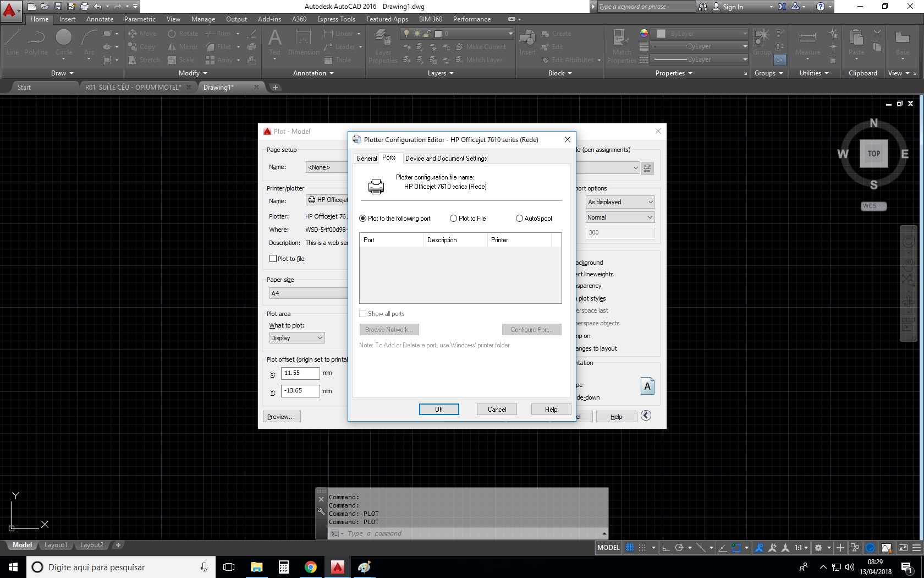This screenshot has width=924, height=578.
Task: Switch to the Device and Document Settings tab
Action: (446, 158)
